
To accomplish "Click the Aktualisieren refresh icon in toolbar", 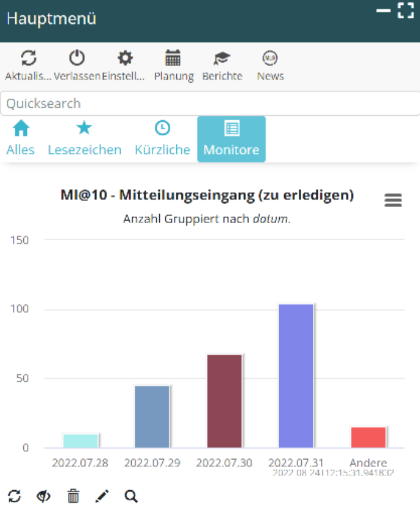I will [28, 58].
